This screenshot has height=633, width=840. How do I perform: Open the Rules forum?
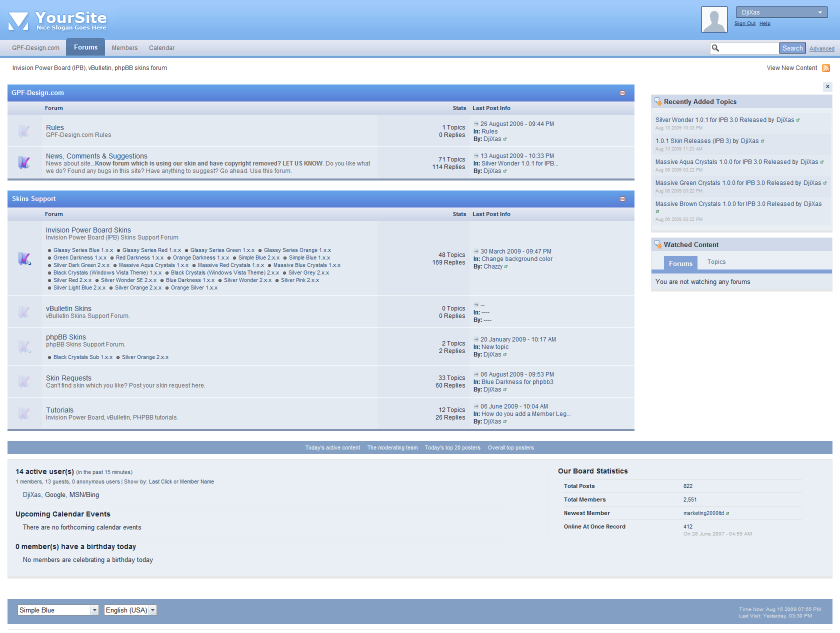(55, 127)
